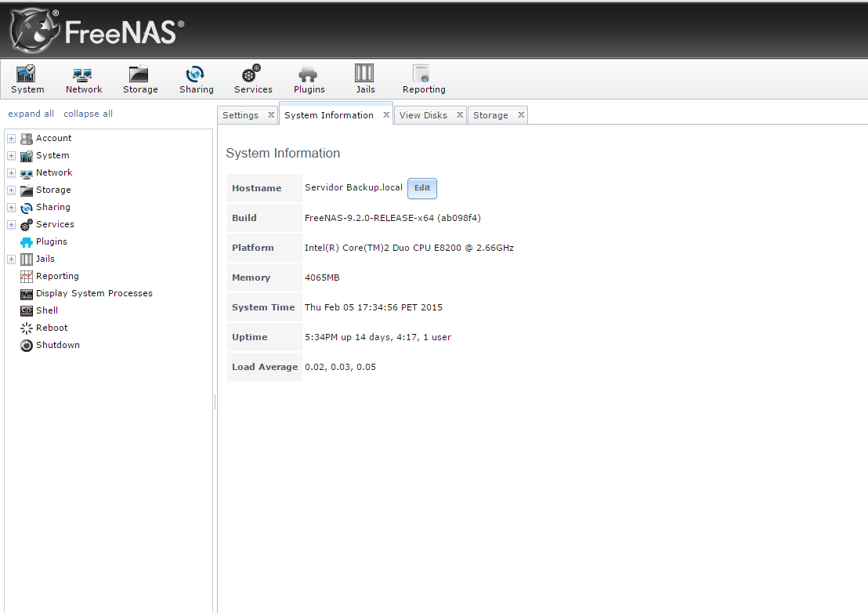Click the System Information heading
868x613 pixels.
[283, 154]
